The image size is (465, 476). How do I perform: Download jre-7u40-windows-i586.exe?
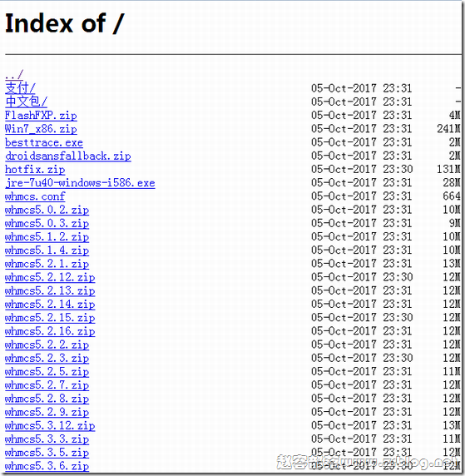click(80, 183)
